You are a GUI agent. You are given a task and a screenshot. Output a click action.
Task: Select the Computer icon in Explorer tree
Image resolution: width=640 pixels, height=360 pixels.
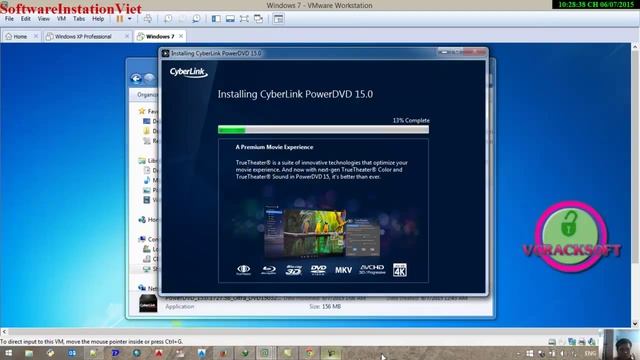[142, 239]
